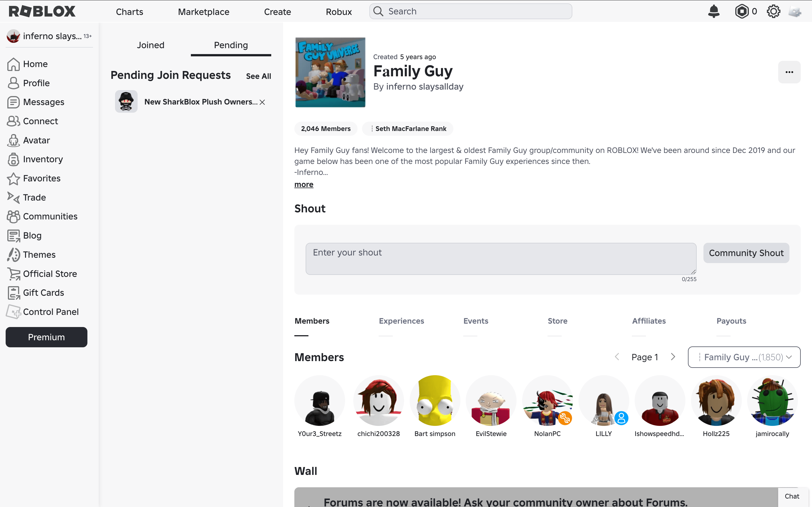Switch to the Joined tab
The image size is (812, 507).
tap(150, 45)
